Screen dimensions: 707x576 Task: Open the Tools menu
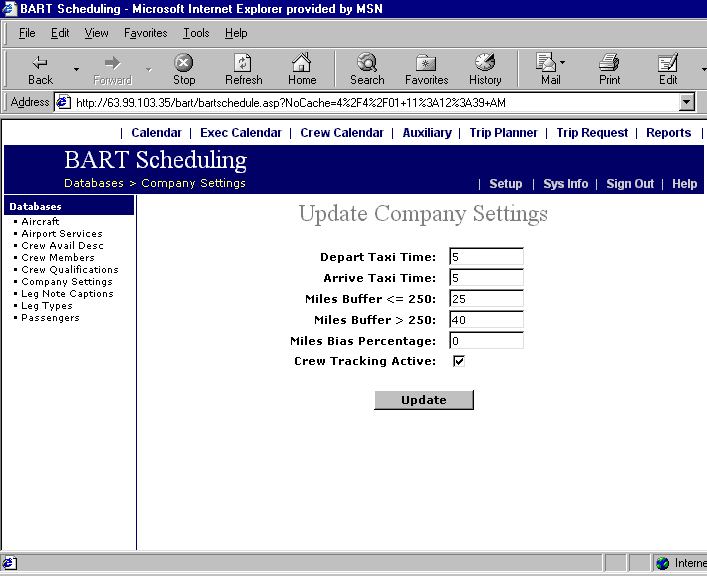[196, 33]
